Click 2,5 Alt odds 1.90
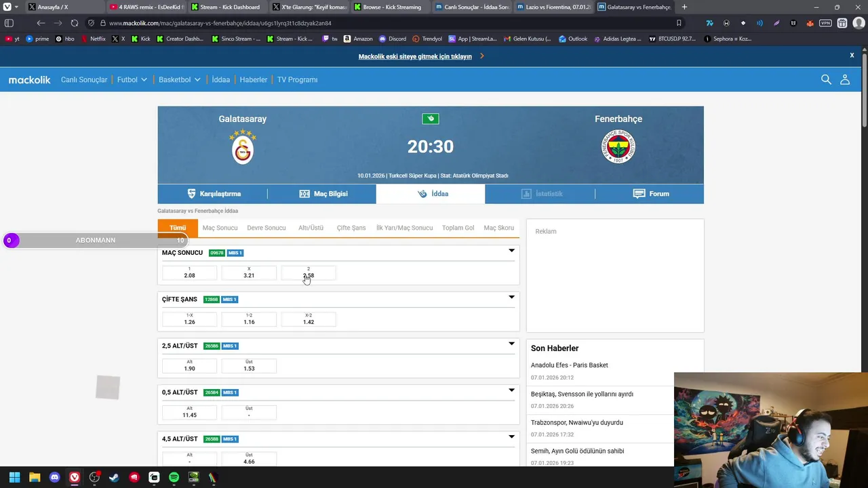Image resolution: width=868 pixels, height=488 pixels. click(189, 366)
